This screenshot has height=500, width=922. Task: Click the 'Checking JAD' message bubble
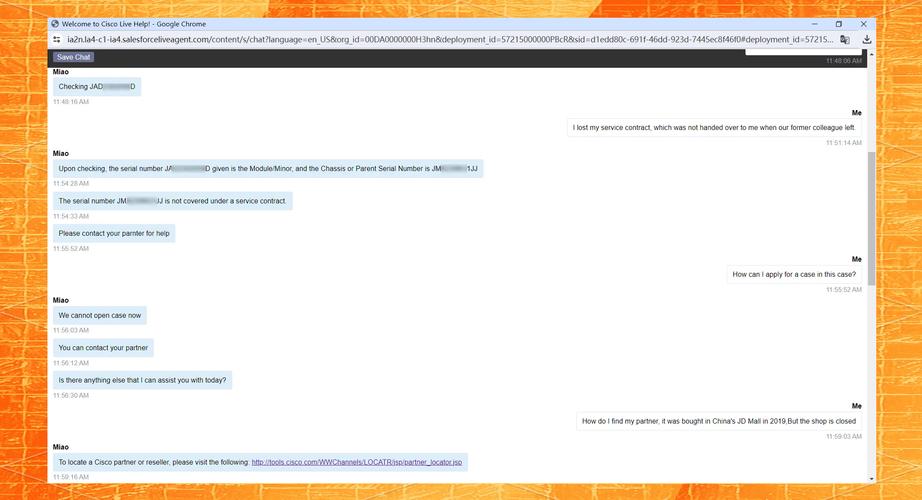pyautogui.click(x=97, y=86)
